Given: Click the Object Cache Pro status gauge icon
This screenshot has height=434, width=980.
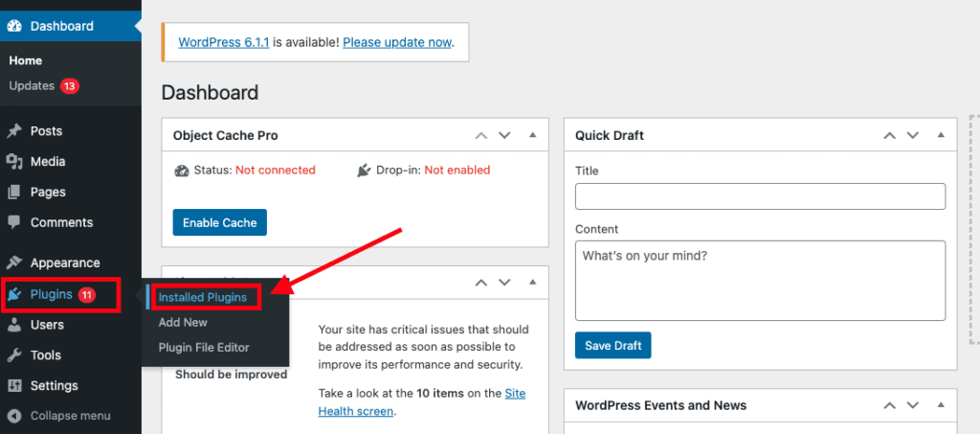Looking at the screenshot, I should click(x=181, y=171).
